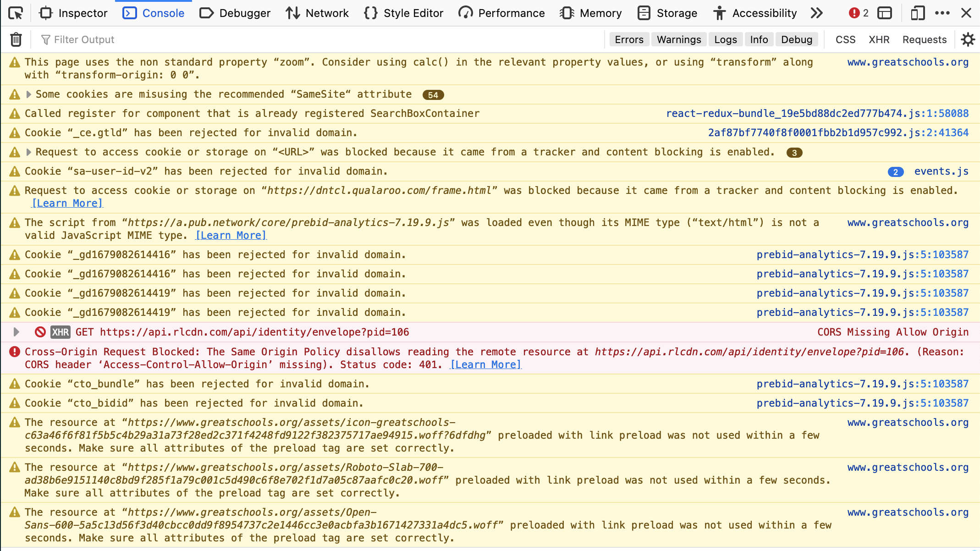Switch to the Console tab
Screen dimensions: 980x551
tap(154, 13)
